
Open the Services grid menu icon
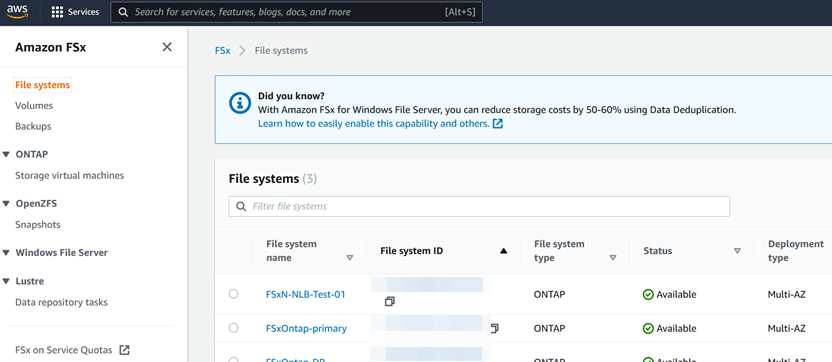click(57, 12)
